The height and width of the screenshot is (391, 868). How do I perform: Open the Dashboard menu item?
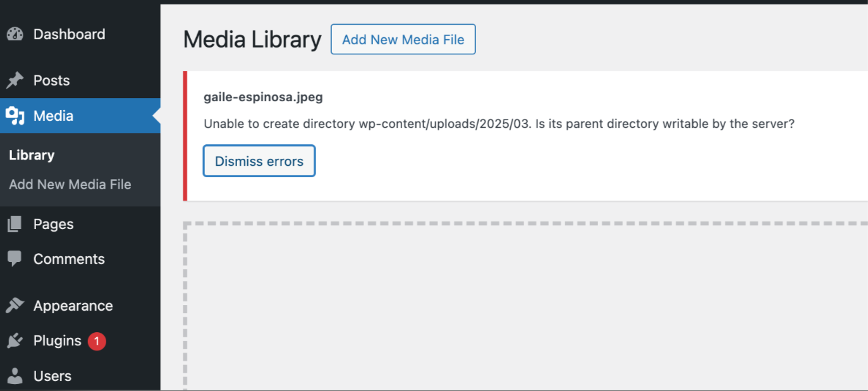[69, 34]
